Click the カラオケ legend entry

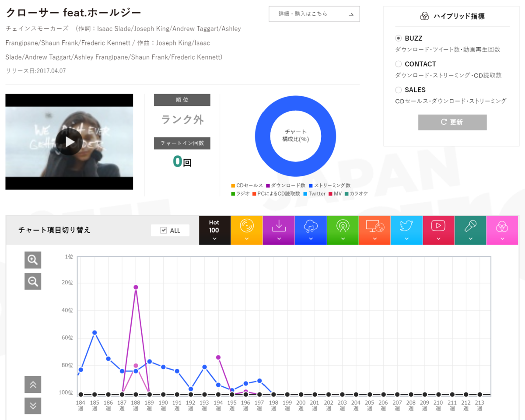point(356,193)
